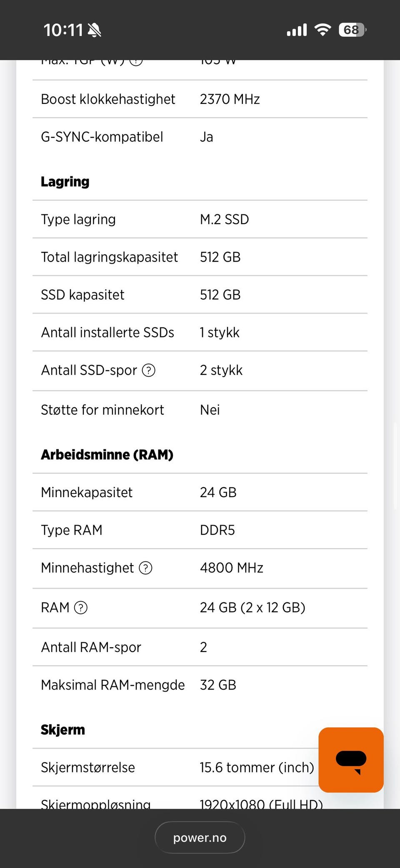The width and height of the screenshot is (400, 868).
Task: Tap the G-SYNC-kompatibel label
Action: 102,137
